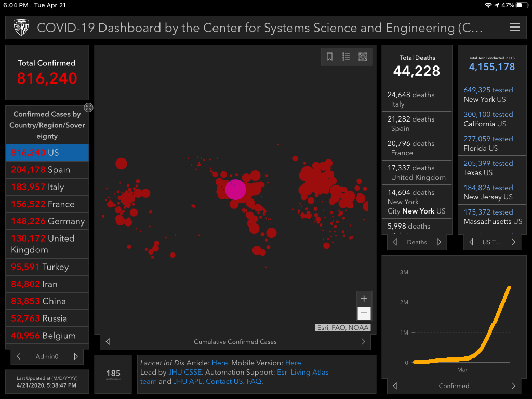532x399 pixels.
Task: Open the Contact US link
Action: (224, 381)
